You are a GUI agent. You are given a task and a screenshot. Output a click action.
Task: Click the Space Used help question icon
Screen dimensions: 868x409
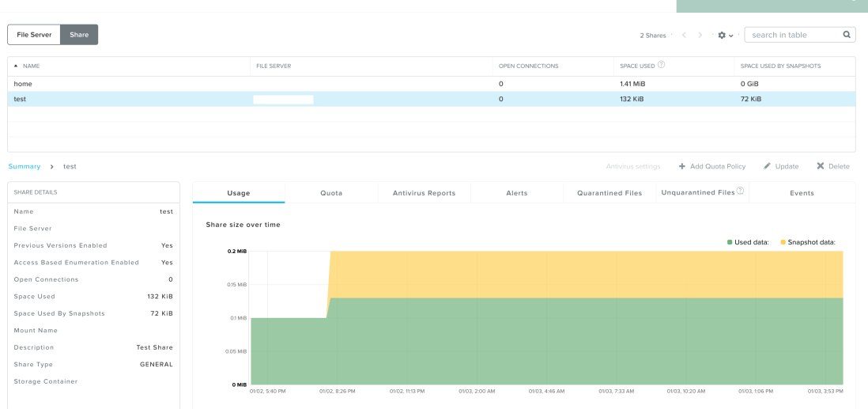click(x=661, y=65)
